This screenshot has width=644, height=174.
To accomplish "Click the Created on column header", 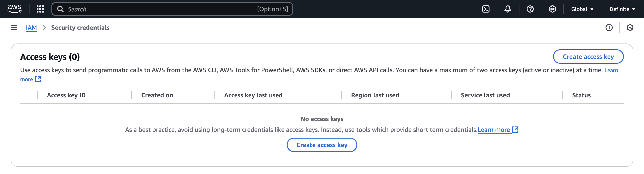I will pos(157,95).
